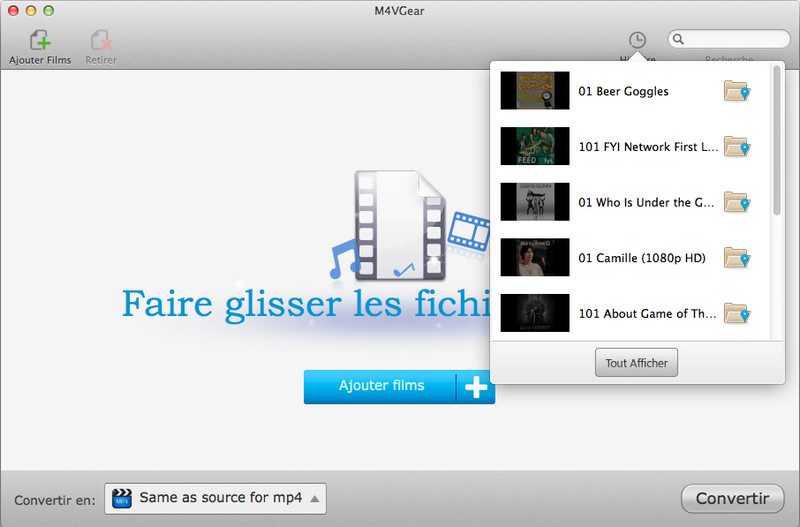Click the green zoom window button
The image size is (800, 527).
tap(48, 11)
